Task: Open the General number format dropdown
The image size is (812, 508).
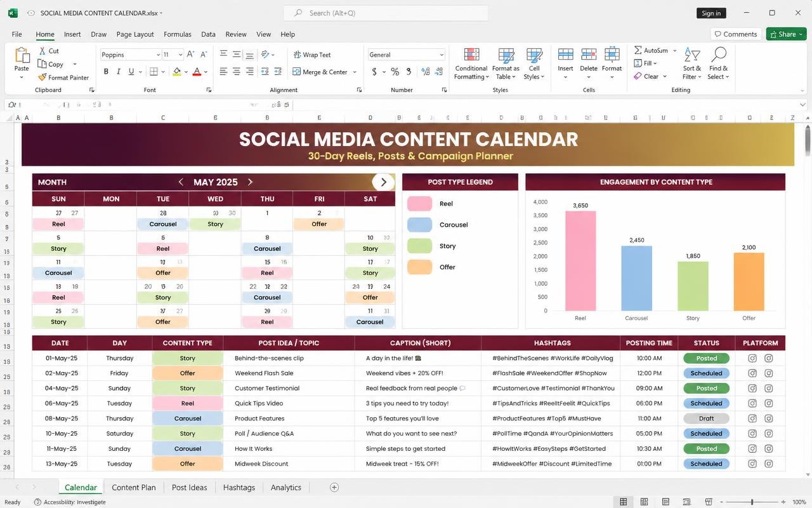Action: tap(442, 55)
